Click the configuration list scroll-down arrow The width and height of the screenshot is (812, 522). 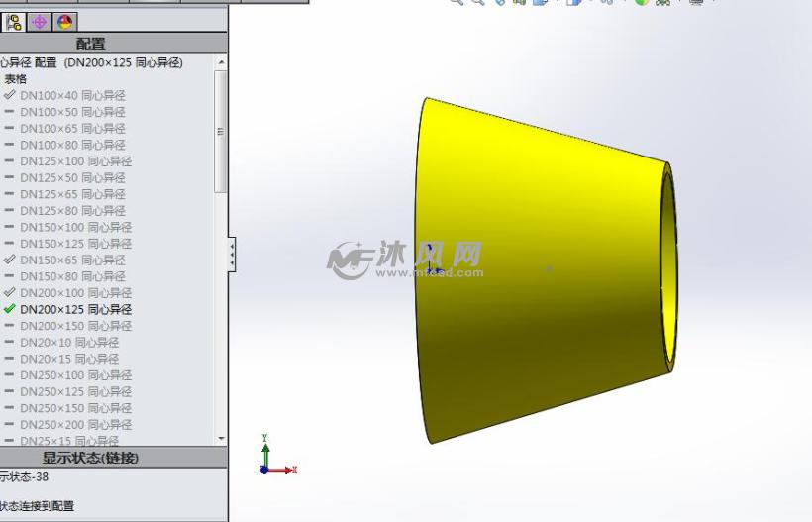coord(221,438)
